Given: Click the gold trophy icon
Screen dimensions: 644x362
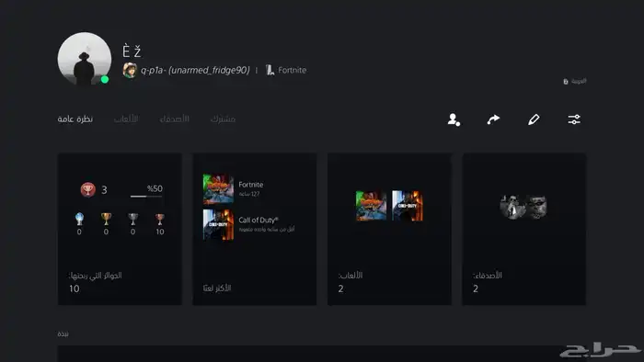Looking at the screenshot, I should [x=106, y=219].
